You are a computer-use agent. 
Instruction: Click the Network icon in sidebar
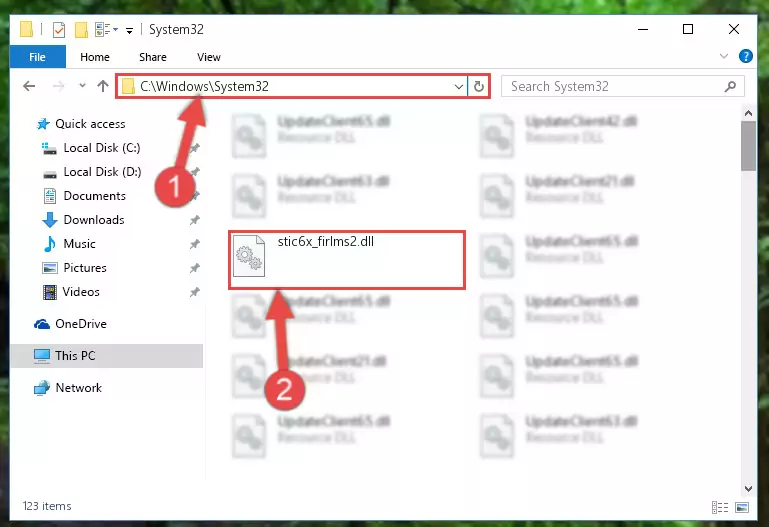click(42, 388)
